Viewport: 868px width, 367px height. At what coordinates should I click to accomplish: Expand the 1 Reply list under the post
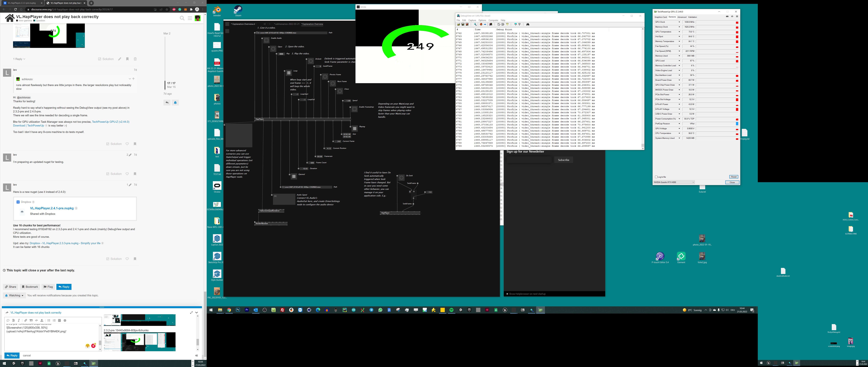(x=19, y=59)
